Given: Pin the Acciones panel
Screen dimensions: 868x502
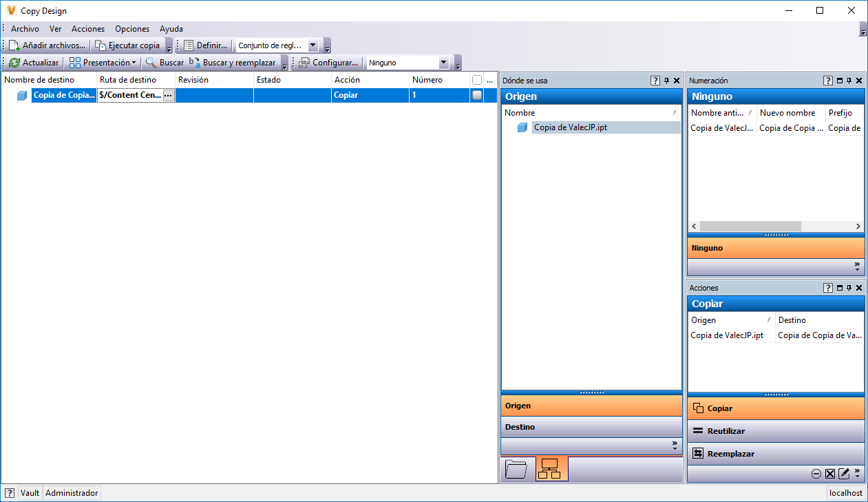Looking at the screenshot, I should pyautogui.click(x=849, y=288).
